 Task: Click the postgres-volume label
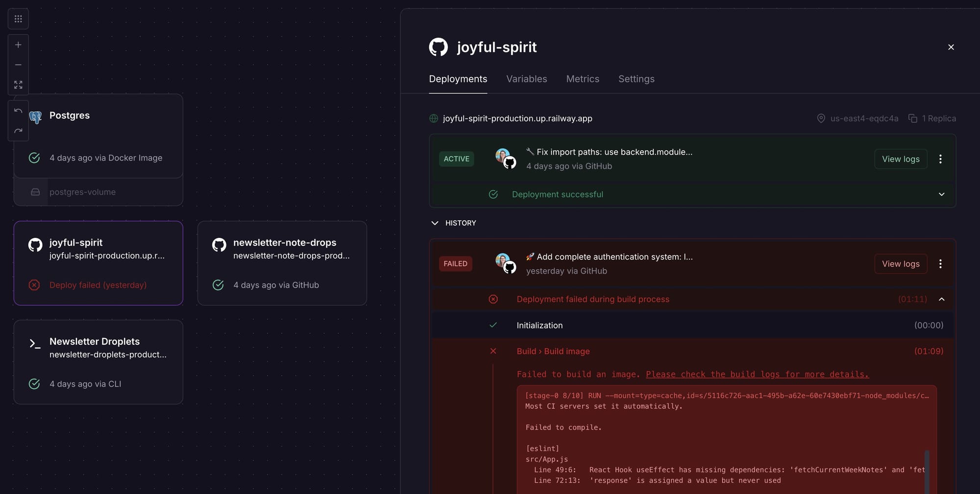point(82,192)
